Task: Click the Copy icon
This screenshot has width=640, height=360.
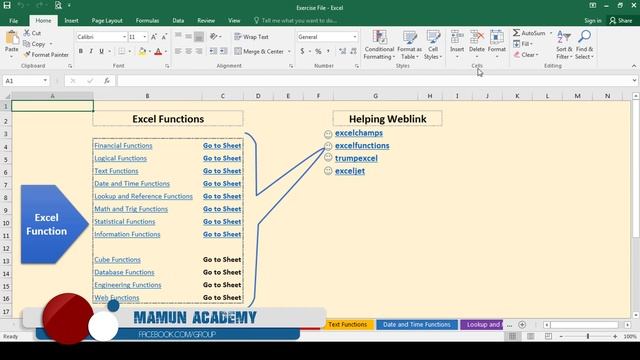Action: pyautogui.click(x=27, y=44)
